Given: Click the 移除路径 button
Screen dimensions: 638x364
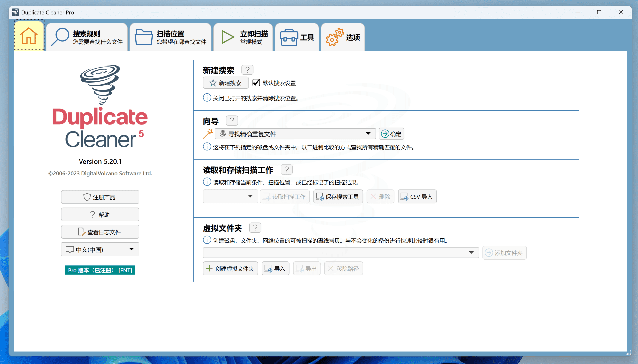Looking at the screenshot, I should tap(343, 269).
